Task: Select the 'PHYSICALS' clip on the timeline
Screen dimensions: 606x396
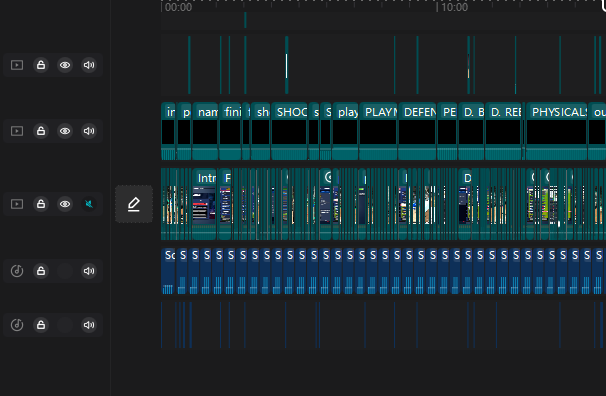Action: pyautogui.click(x=557, y=131)
